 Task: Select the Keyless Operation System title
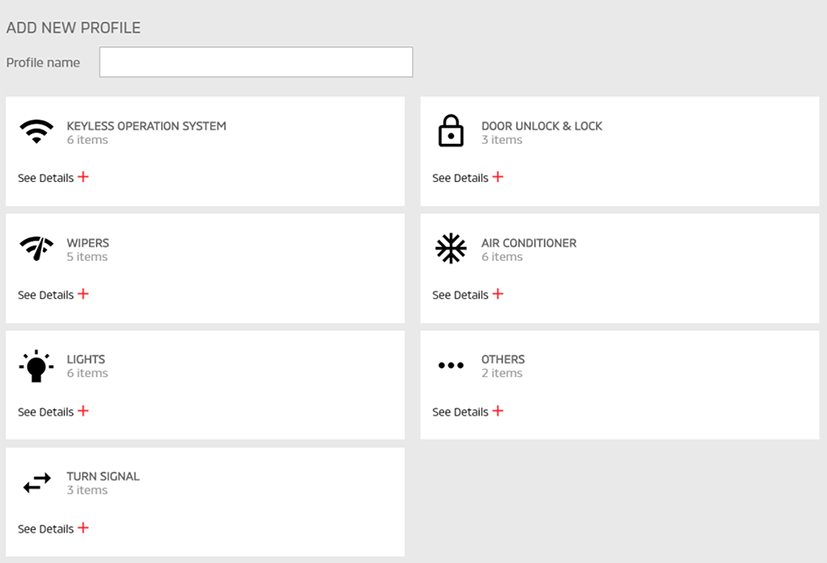point(146,126)
